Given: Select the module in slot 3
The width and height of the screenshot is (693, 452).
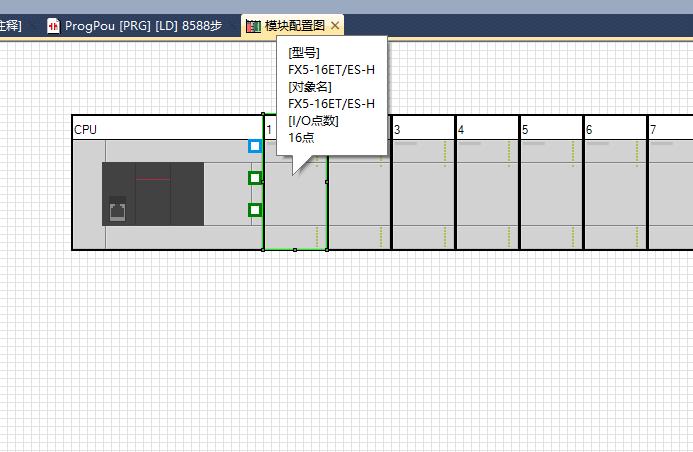Looking at the screenshot, I should coord(423,194).
